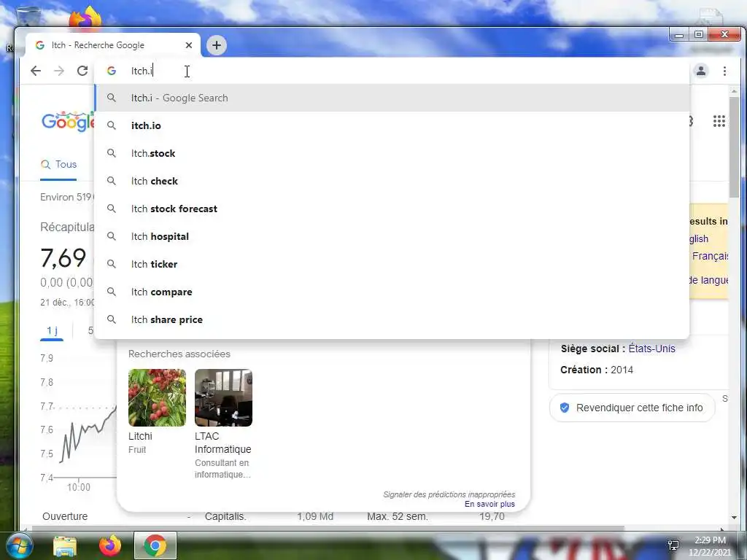The width and height of the screenshot is (747, 560).
Task: Open the 'États-Unis' link
Action: coord(651,349)
